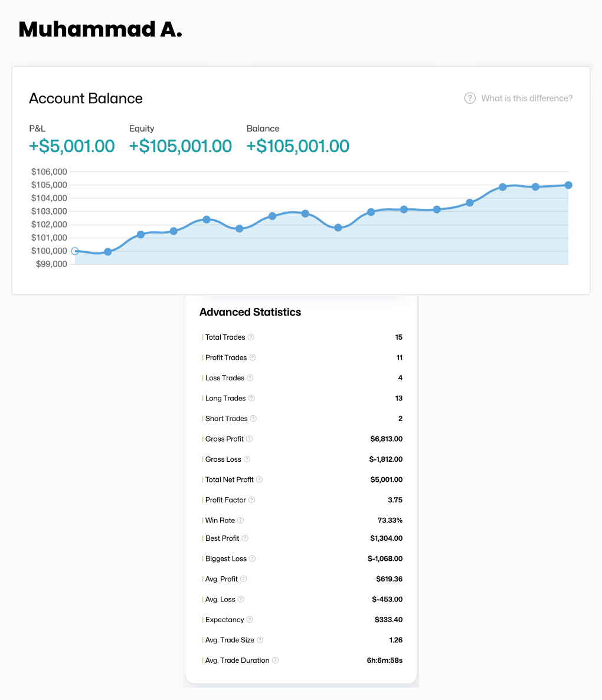Click the Equity value +$105,001.00

181,146
